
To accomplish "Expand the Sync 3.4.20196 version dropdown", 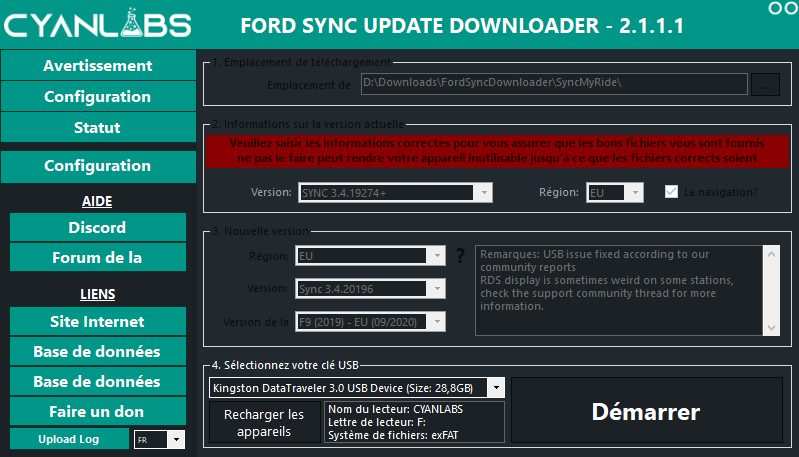I will (x=370, y=289).
